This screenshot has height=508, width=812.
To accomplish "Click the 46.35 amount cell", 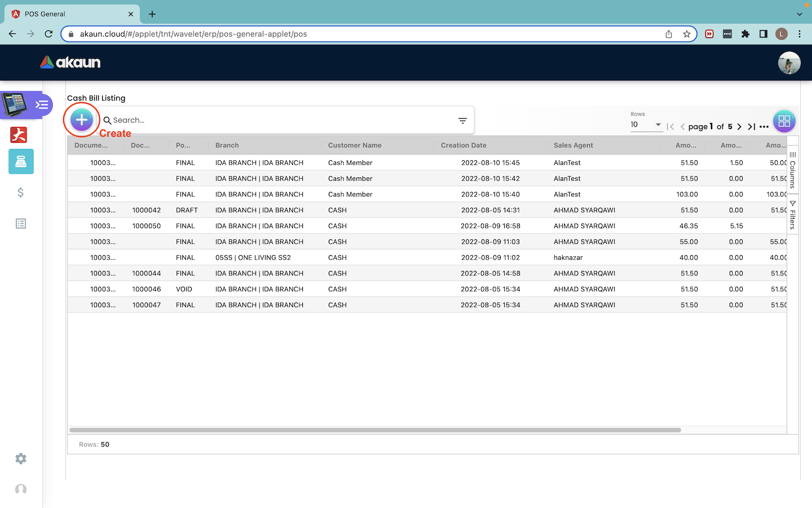I will point(689,226).
